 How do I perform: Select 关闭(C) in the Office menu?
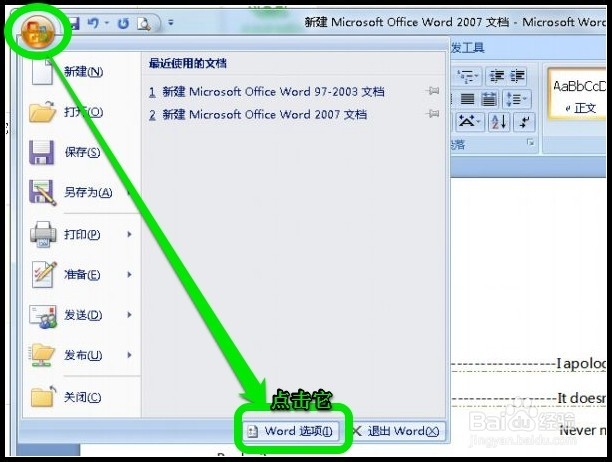(81, 398)
